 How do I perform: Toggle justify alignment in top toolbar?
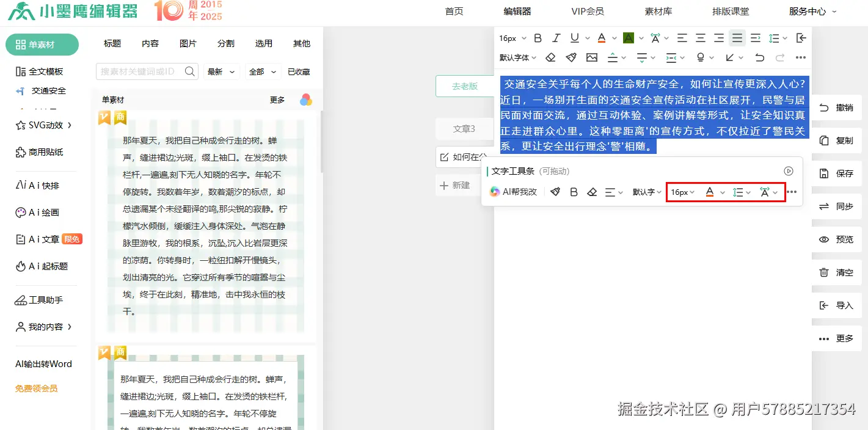[x=737, y=38]
